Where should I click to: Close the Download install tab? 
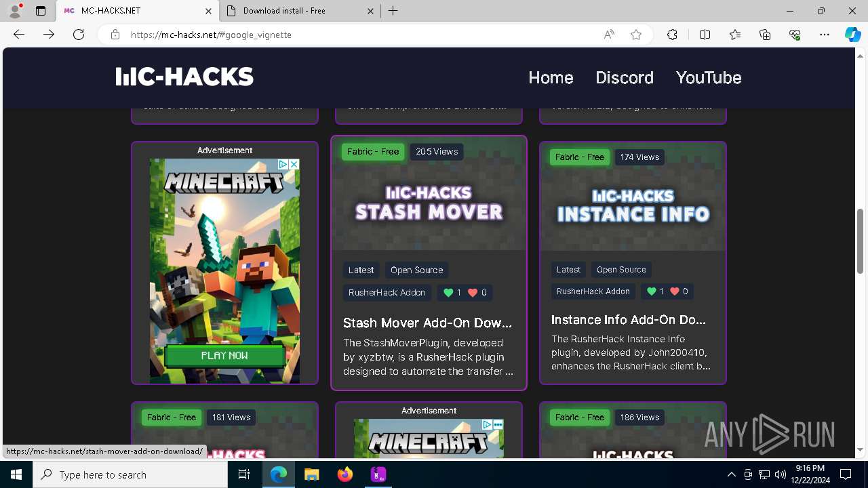coord(371,11)
